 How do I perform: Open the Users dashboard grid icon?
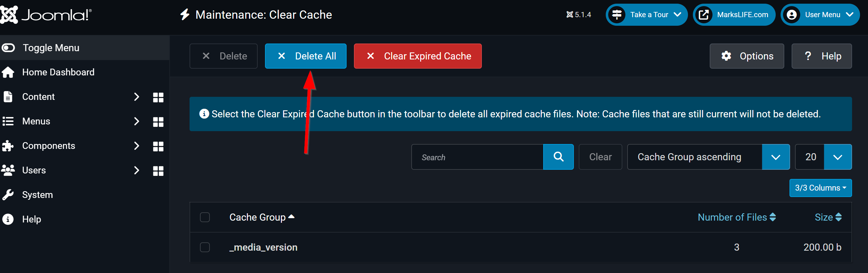(158, 171)
